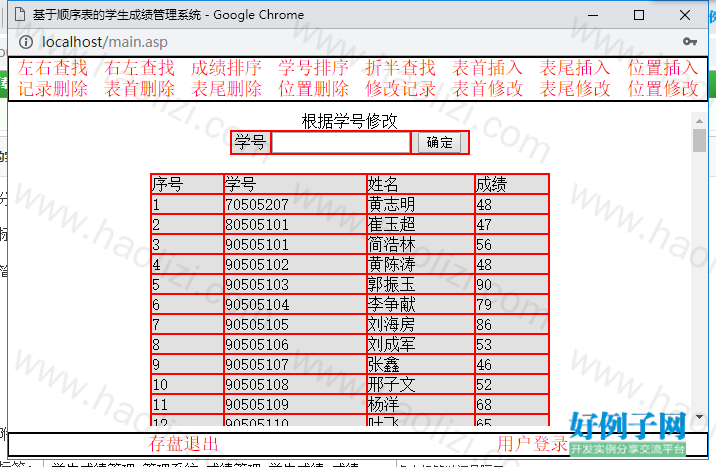This screenshot has height=467, width=716.
Task: Select student number 90505107 cell
Action: 295,365
